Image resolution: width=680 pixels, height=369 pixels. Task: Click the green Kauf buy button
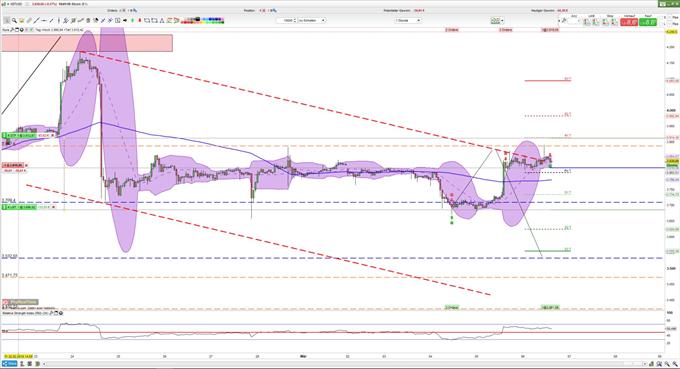[648, 22]
